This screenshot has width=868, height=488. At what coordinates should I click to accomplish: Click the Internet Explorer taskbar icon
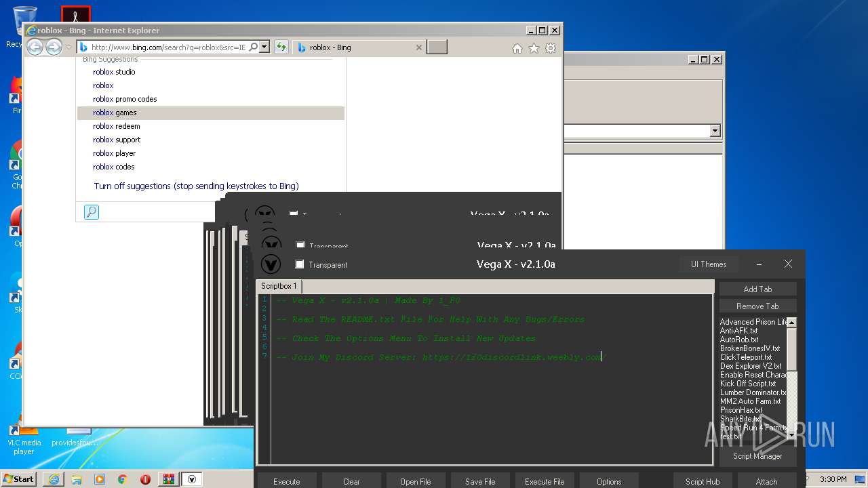54,479
